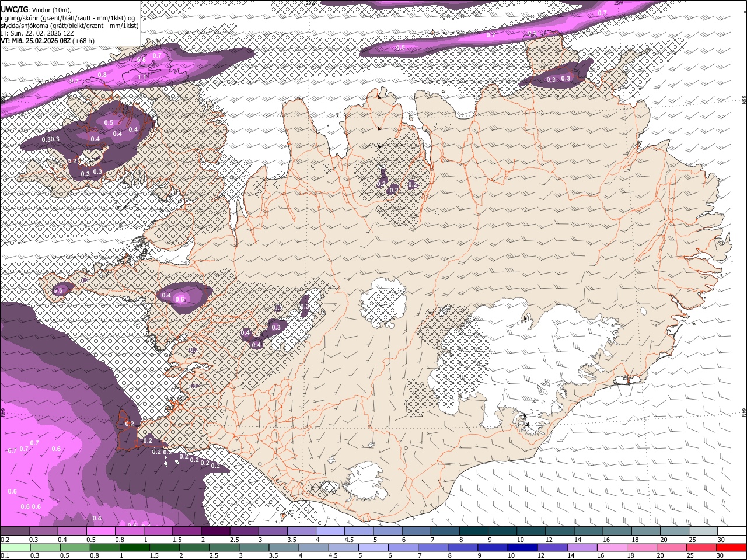Click the upper legend swatch between 0.3 and 0.4
This screenshot has width=747, height=560.
click(x=43, y=531)
